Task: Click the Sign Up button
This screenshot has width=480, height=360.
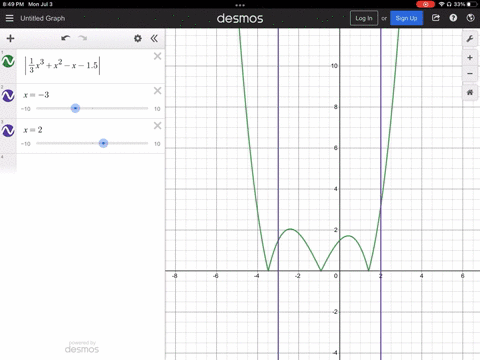Action: [406, 18]
